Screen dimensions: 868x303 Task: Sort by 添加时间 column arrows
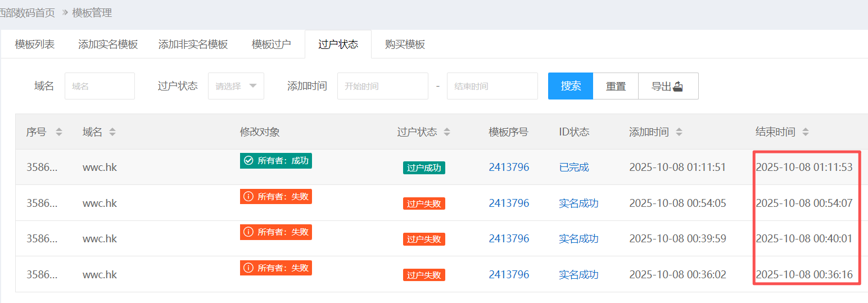tap(679, 132)
